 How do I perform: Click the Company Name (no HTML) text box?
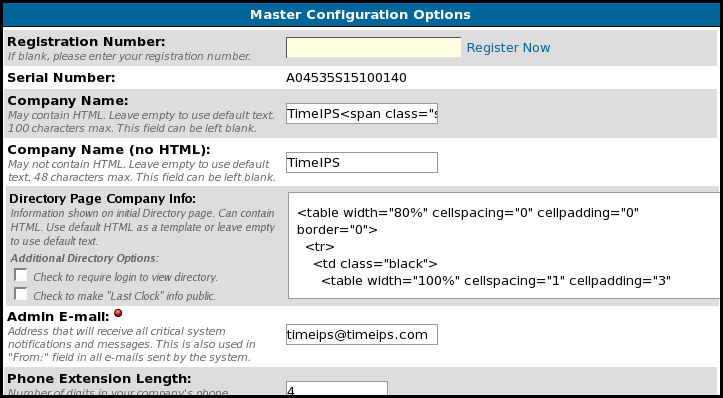pyautogui.click(x=362, y=162)
